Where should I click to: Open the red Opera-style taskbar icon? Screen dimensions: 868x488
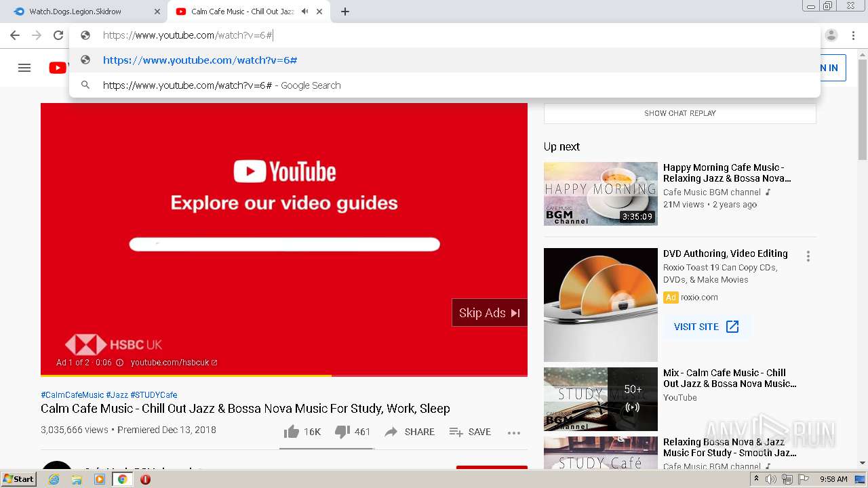point(145,479)
